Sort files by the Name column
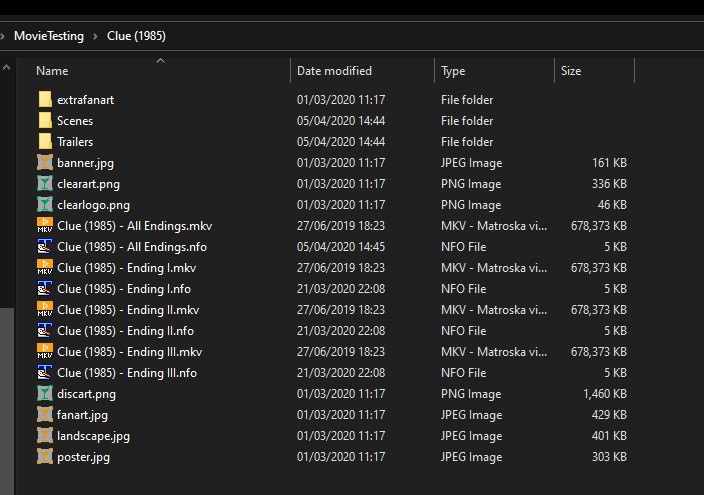Viewport: 704px width, 495px height. pos(52,71)
